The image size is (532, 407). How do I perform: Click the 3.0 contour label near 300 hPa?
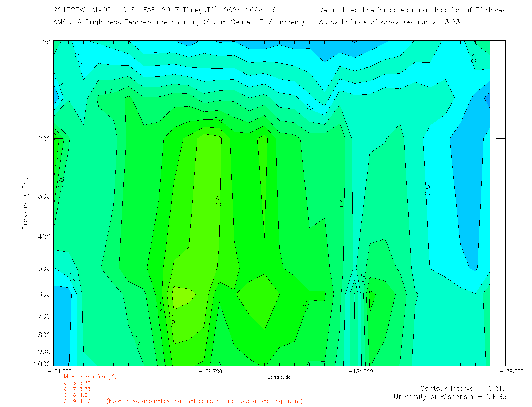pyautogui.click(x=219, y=201)
